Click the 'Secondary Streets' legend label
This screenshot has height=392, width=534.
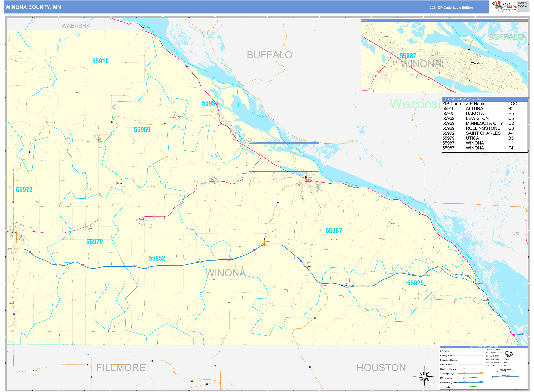click(x=448, y=360)
